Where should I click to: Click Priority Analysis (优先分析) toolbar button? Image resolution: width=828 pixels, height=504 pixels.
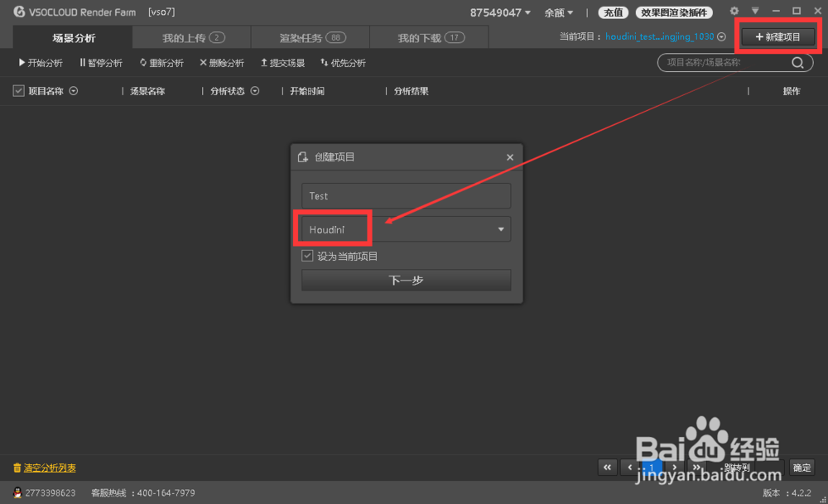pos(344,63)
